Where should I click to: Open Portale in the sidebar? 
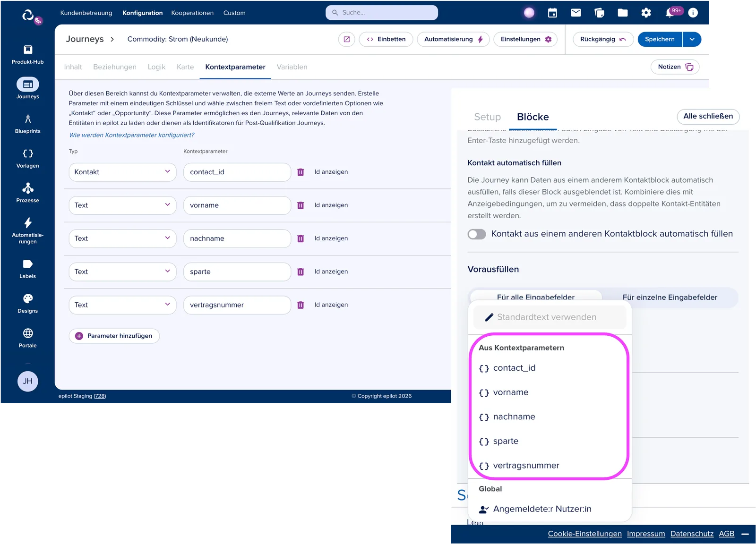28,338
